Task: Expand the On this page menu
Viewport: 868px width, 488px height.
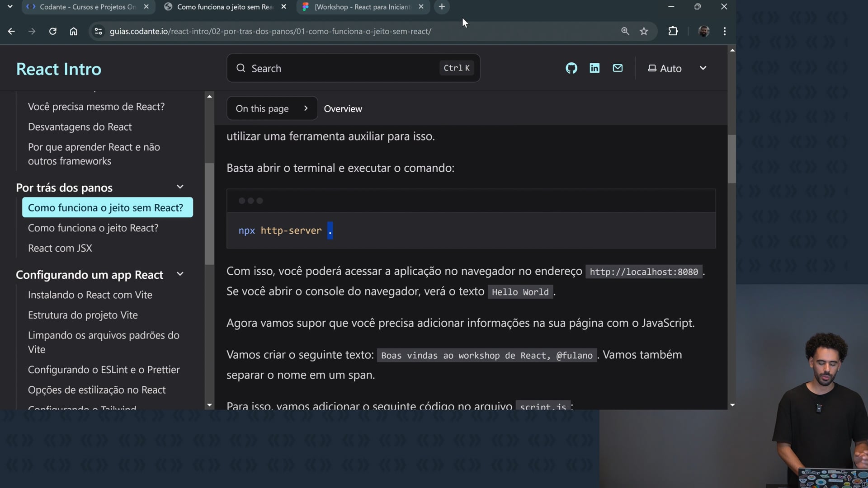Action: coord(272,108)
